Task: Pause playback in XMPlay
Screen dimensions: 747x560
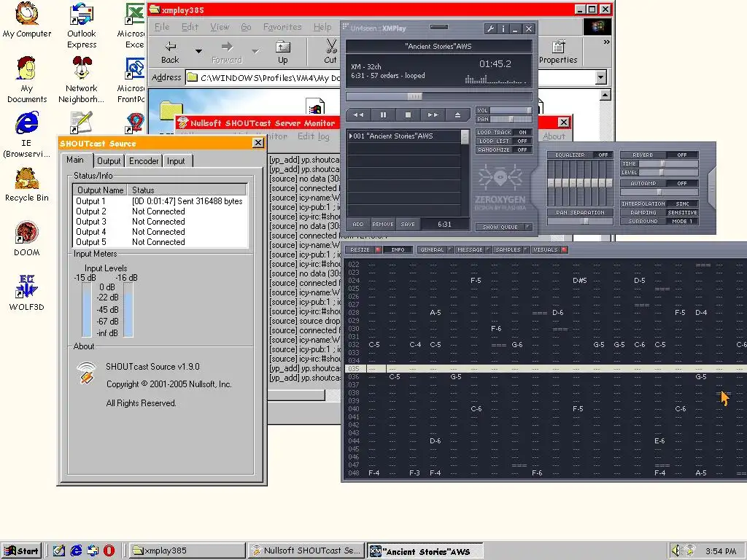Action: point(383,114)
